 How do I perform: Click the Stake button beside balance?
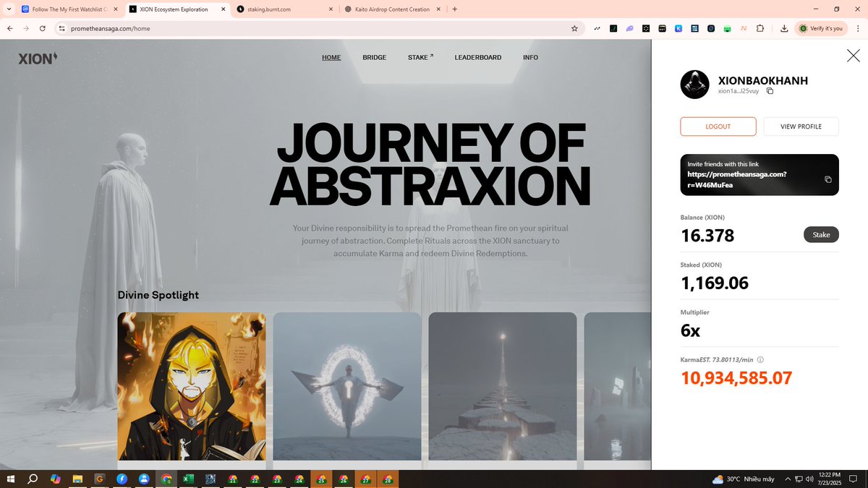pos(821,234)
